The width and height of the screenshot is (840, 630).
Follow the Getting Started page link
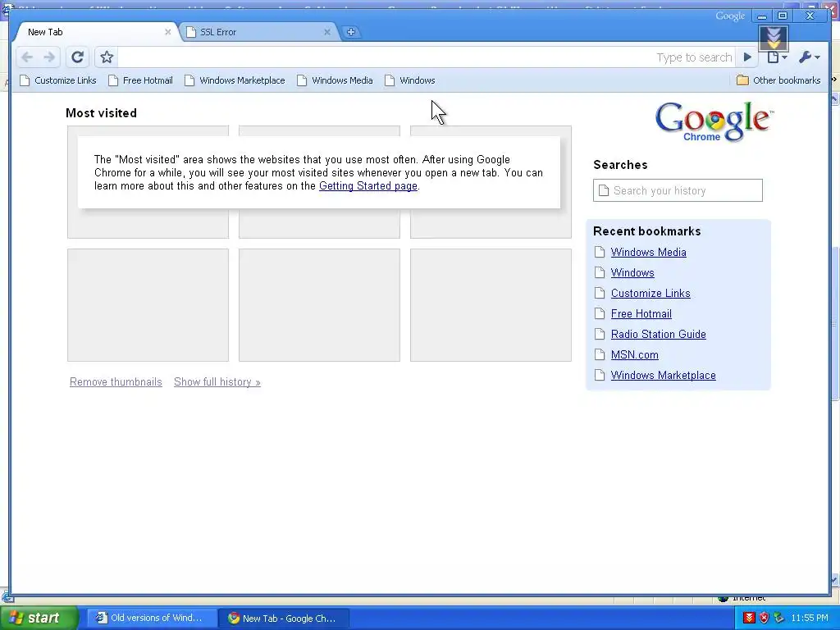tap(368, 186)
